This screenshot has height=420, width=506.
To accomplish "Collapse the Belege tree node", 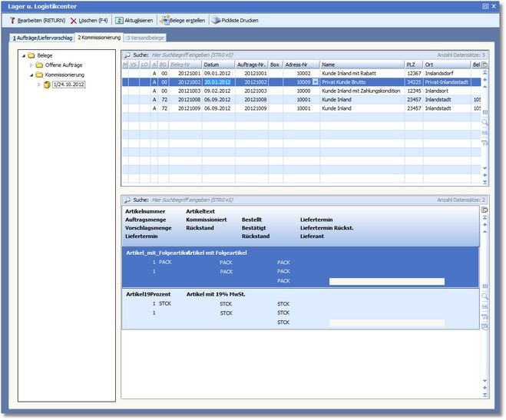I will point(22,56).
